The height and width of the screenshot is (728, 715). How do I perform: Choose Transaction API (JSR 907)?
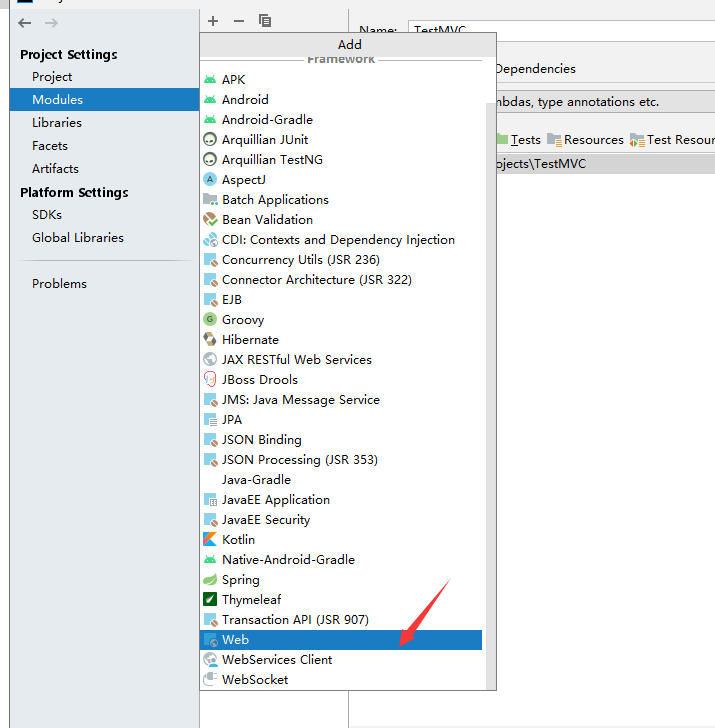tap(341, 619)
